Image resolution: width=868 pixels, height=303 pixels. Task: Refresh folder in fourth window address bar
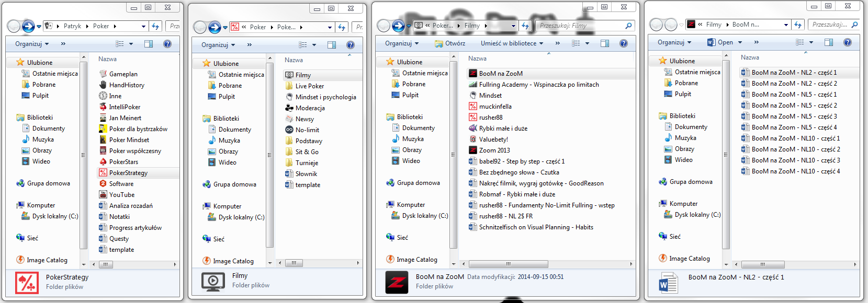[x=798, y=25]
